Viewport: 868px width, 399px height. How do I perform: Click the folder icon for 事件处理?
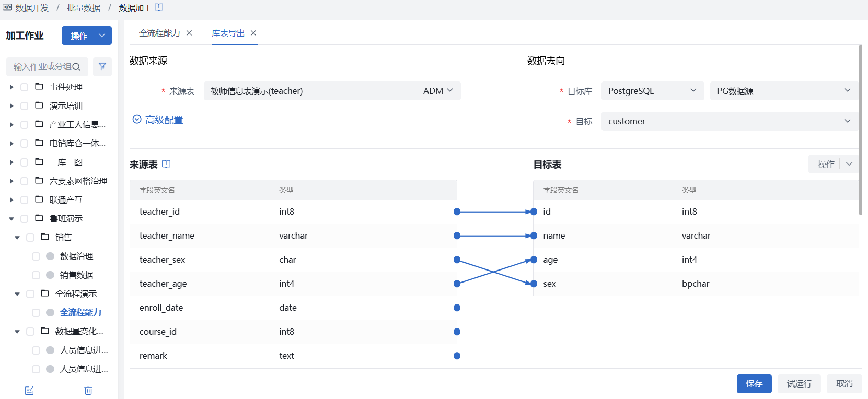(39, 87)
